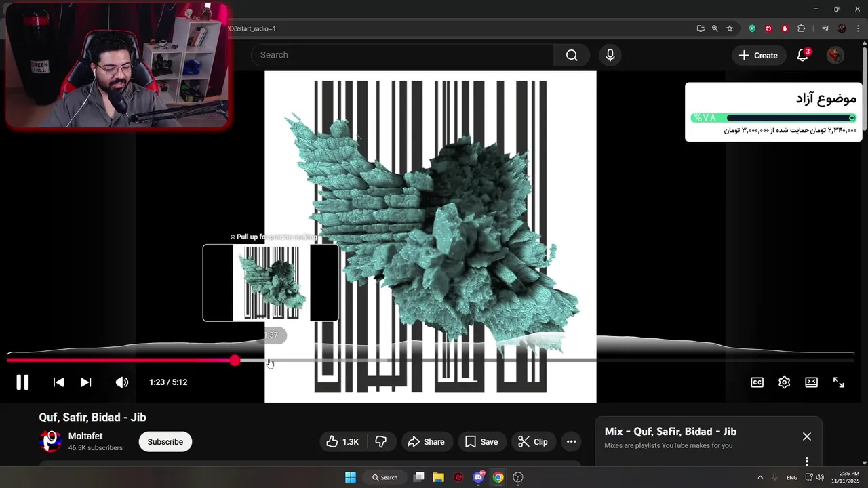
Task: Click the page scrollbar's up arrow
Action: pyautogui.click(x=865, y=45)
